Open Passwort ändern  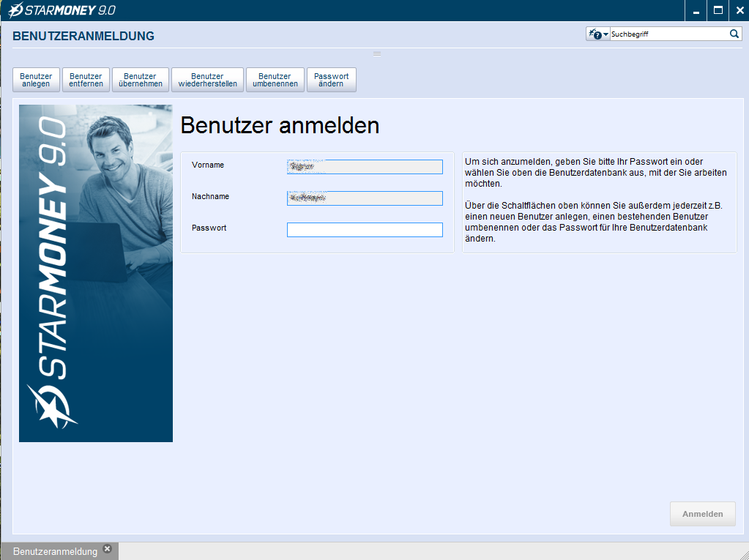[332, 80]
